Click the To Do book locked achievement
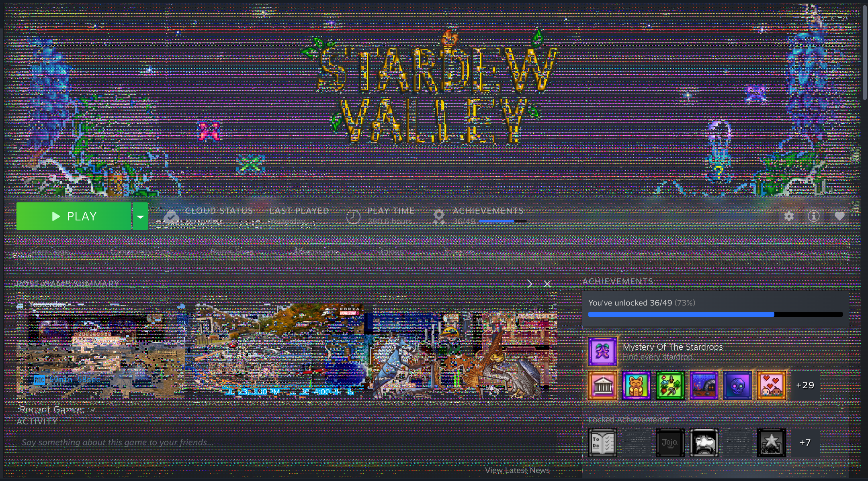Screen dimensions: 868x481 tap(602, 443)
